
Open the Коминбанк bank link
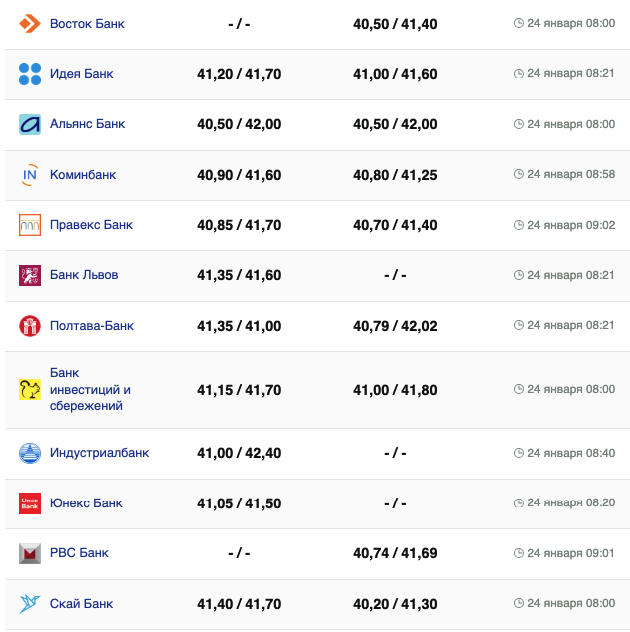click(83, 175)
